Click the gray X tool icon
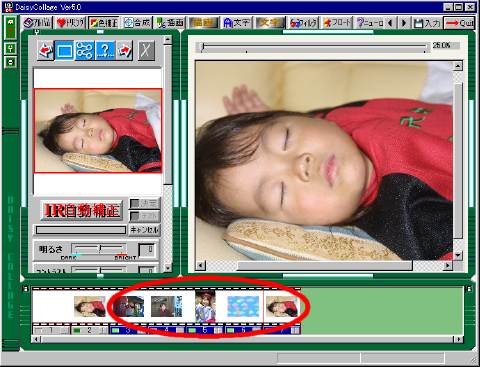Viewport: 480px width, 367px height. pyautogui.click(x=146, y=51)
